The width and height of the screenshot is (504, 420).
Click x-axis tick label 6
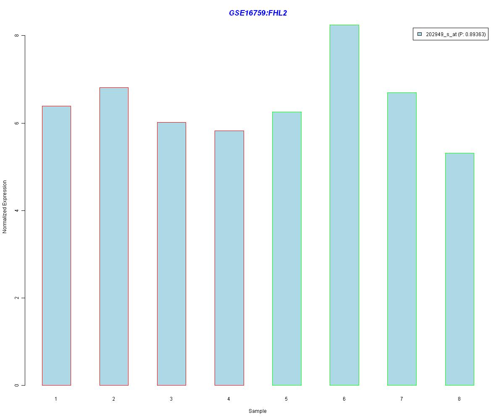point(344,399)
